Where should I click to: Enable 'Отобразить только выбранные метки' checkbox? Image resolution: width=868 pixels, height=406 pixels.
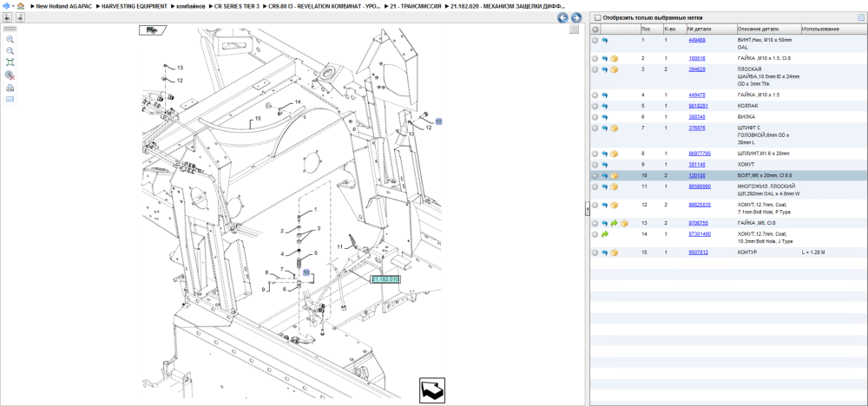click(x=597, y=17)
